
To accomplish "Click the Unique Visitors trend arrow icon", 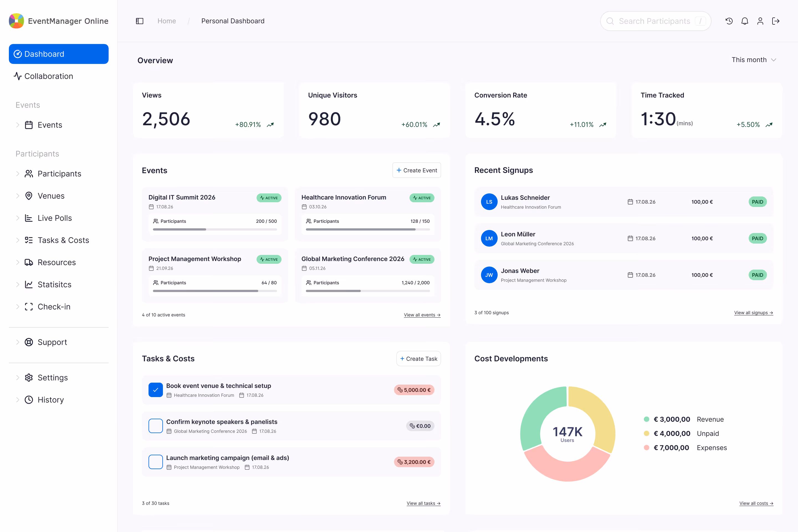I will [437, 125].
